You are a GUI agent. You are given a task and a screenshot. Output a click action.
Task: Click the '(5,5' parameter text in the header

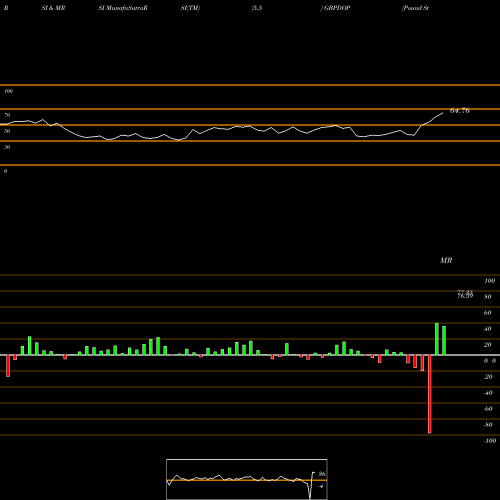click(257, 8)
